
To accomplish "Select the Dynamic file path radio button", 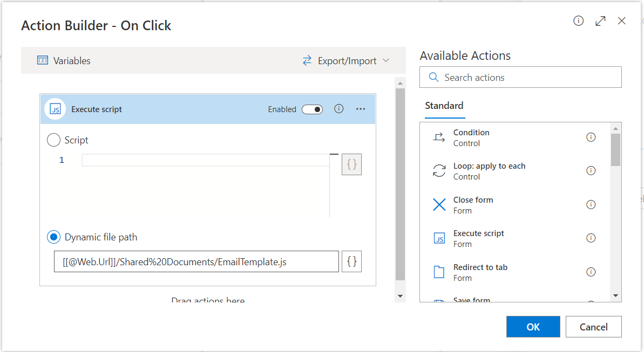I will click(54, 237).
